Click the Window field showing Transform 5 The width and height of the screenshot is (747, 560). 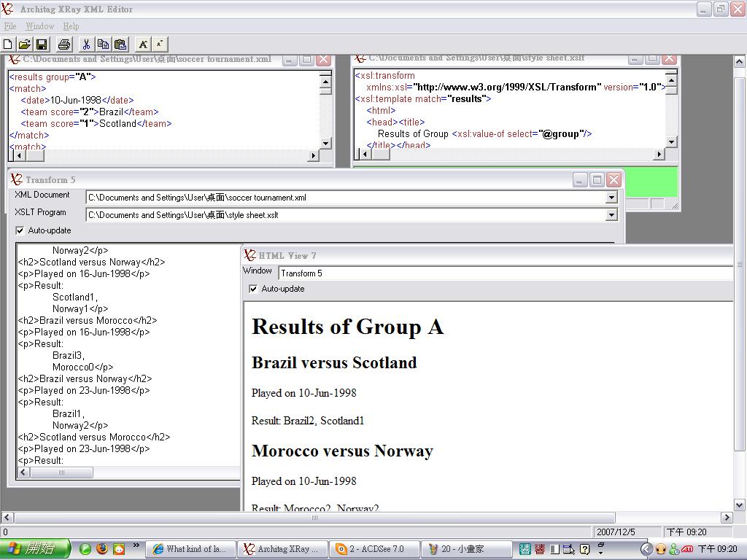(x=506, y=273)
